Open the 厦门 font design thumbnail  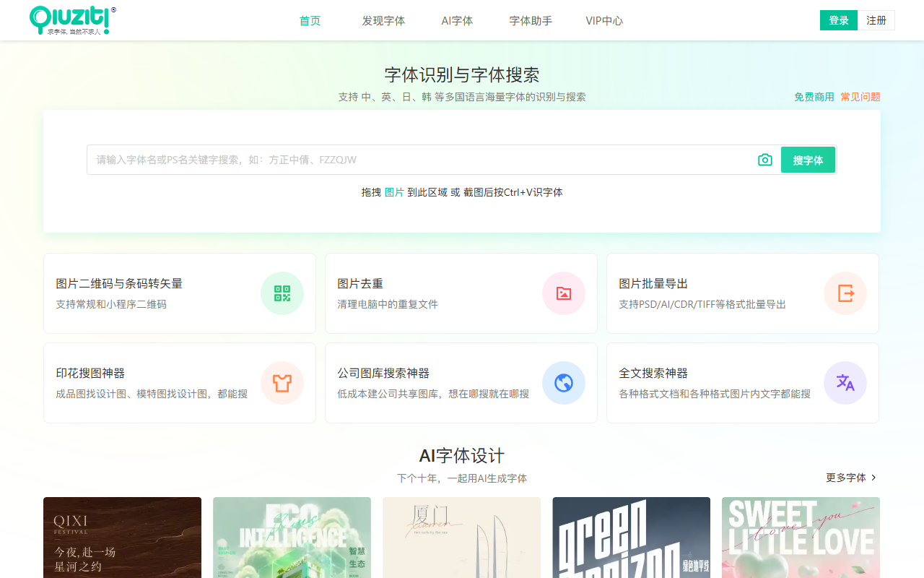point(461,538)
